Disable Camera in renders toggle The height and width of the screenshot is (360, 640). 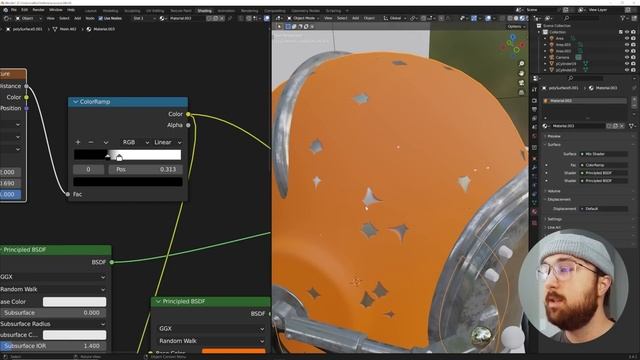pyautogui.click(x=633, y=58)
